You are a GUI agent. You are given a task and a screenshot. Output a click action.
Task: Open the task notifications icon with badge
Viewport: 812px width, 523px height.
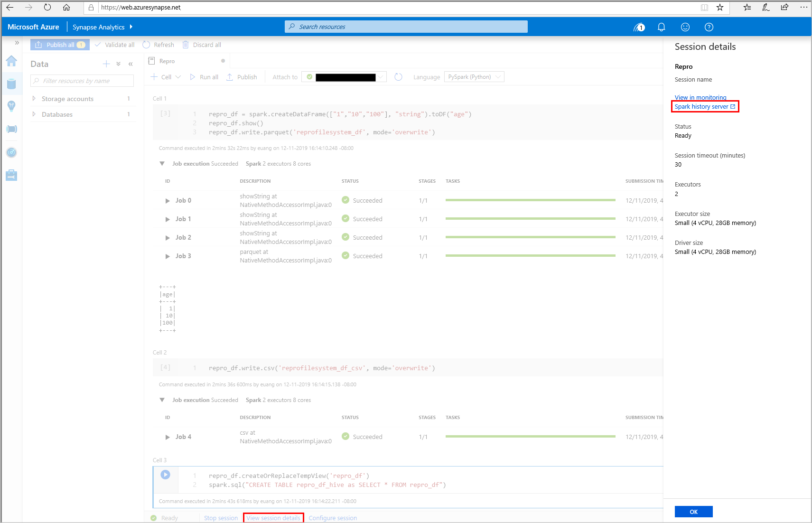[639, 27]
